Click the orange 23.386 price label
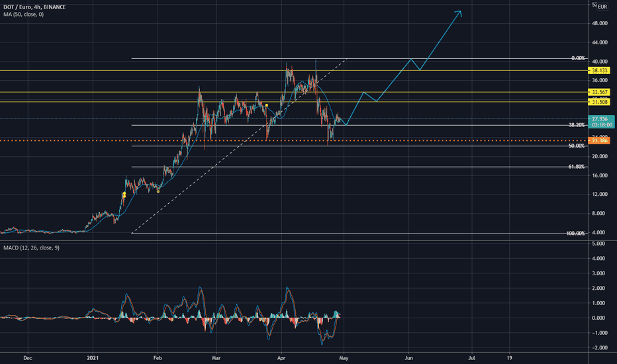Image resolution: width=617 pixels, height=364 pixels. (599, 140)
